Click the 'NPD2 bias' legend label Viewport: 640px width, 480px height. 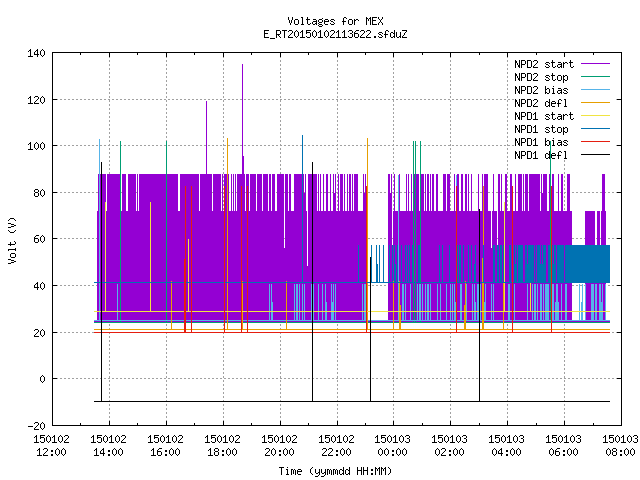(x=541, y=90)
